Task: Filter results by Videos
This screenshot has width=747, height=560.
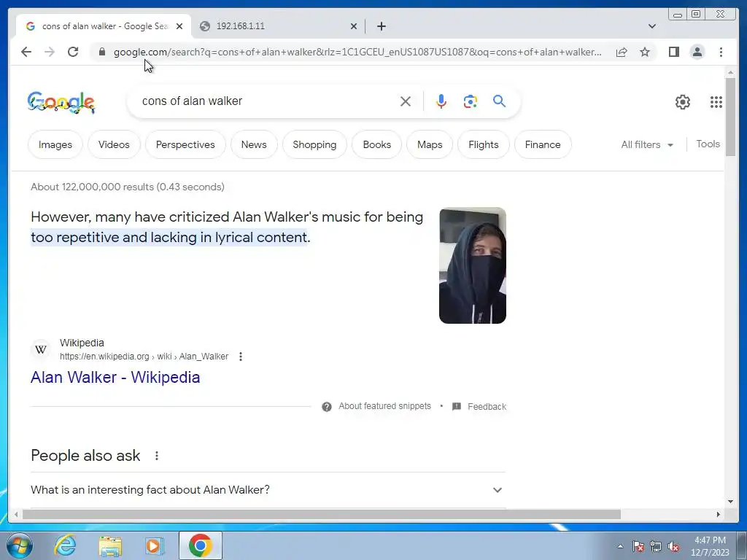Action: tap(114, 144)
